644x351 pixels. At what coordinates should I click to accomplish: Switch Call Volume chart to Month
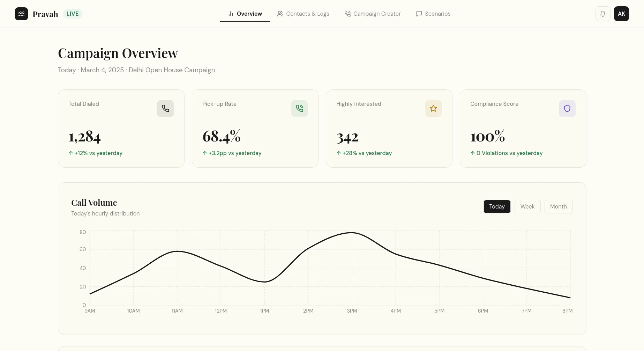pyautogui.click(x=558, y=206)
